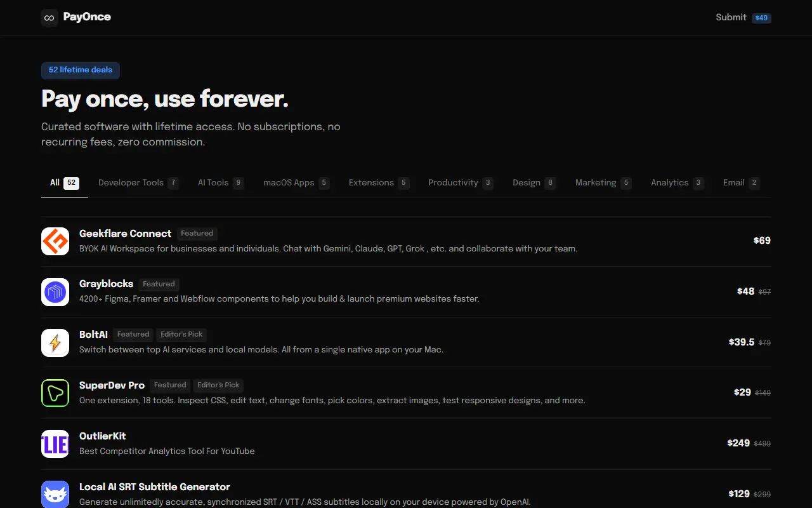Switch to the Design tab

pyautogui.click(x=534, y=183)
